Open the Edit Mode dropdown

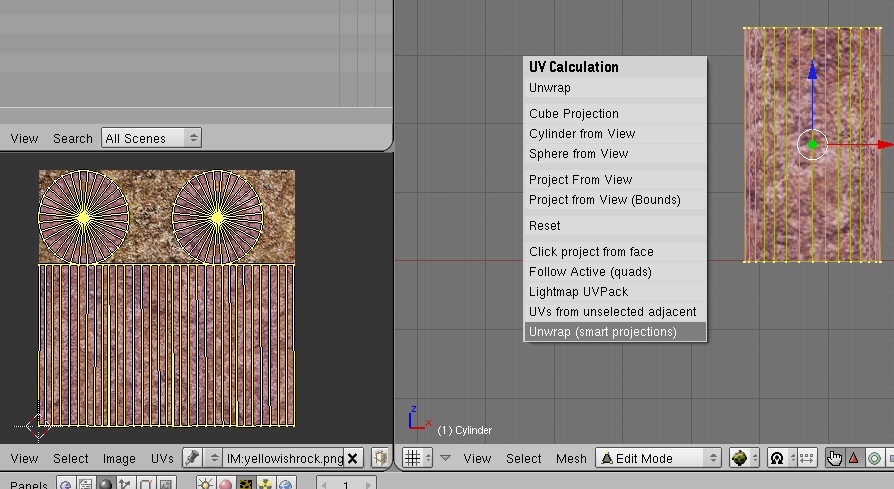(659, 458)
